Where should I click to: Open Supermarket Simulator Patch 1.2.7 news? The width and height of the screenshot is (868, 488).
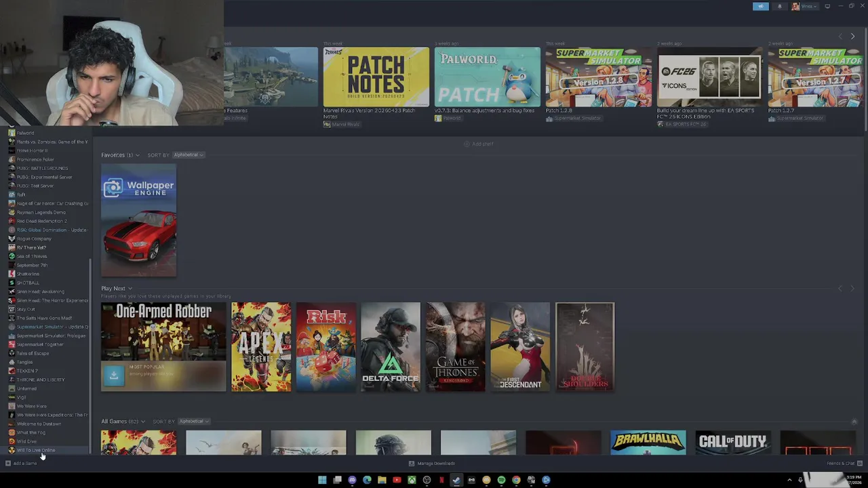[x=815, y=77]
